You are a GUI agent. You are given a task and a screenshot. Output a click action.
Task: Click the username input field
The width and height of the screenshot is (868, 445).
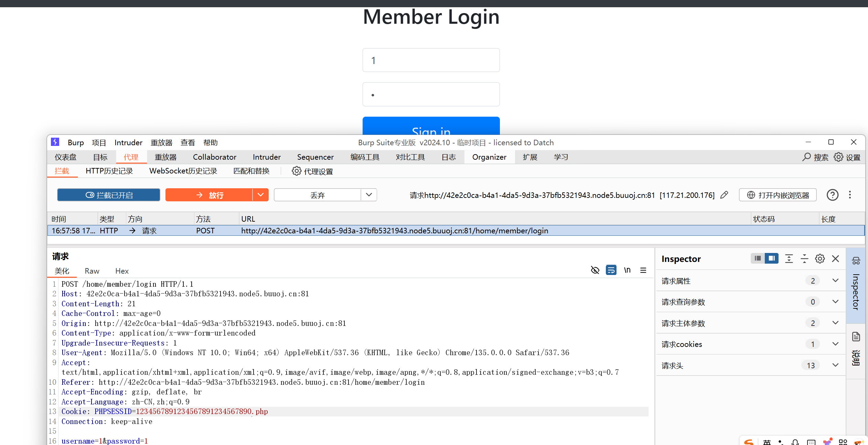[431, 61]
